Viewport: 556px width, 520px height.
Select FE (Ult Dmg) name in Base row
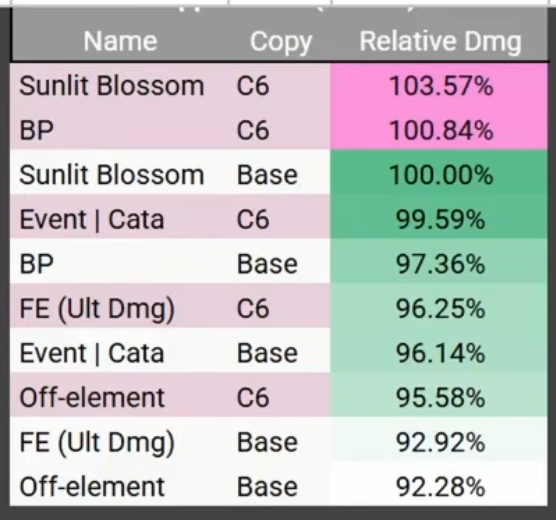click(x=97, y=443)
